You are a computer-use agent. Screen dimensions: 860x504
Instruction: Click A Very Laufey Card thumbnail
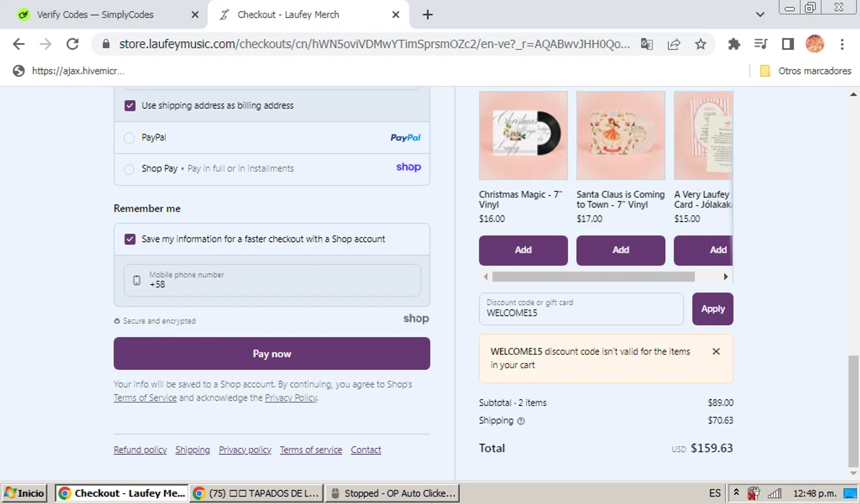click(703, 135)
